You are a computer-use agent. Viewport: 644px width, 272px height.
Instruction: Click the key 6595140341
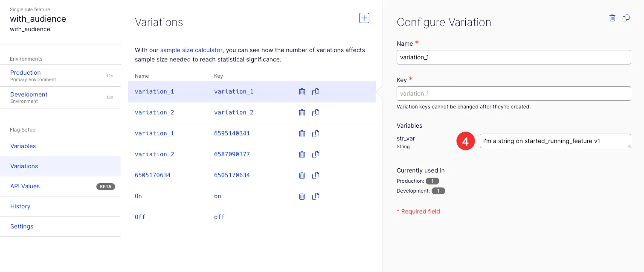[232, 134]
